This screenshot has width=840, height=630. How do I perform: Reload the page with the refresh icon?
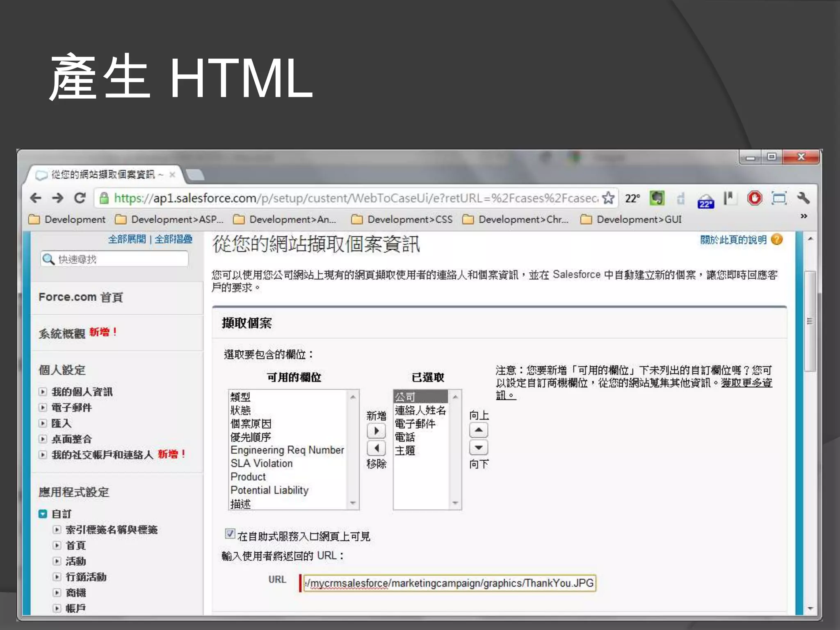click(80, 199)
